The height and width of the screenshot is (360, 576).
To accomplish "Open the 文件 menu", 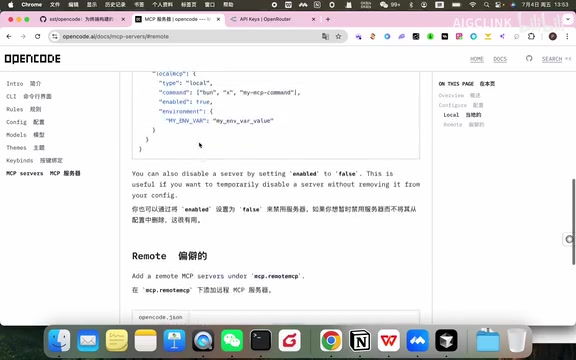I will click(x=55, y=5).
